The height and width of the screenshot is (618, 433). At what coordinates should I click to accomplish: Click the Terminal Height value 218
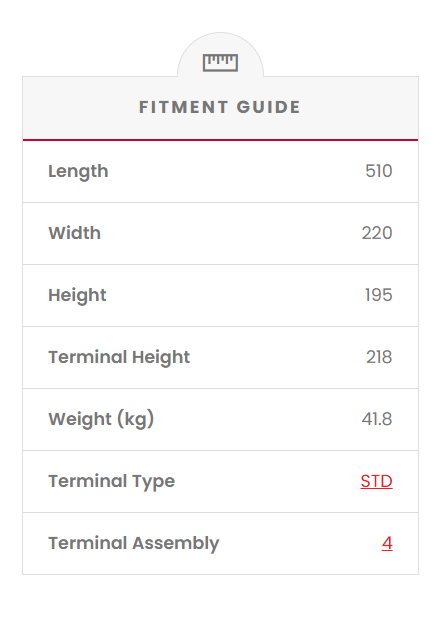(379, 357)
